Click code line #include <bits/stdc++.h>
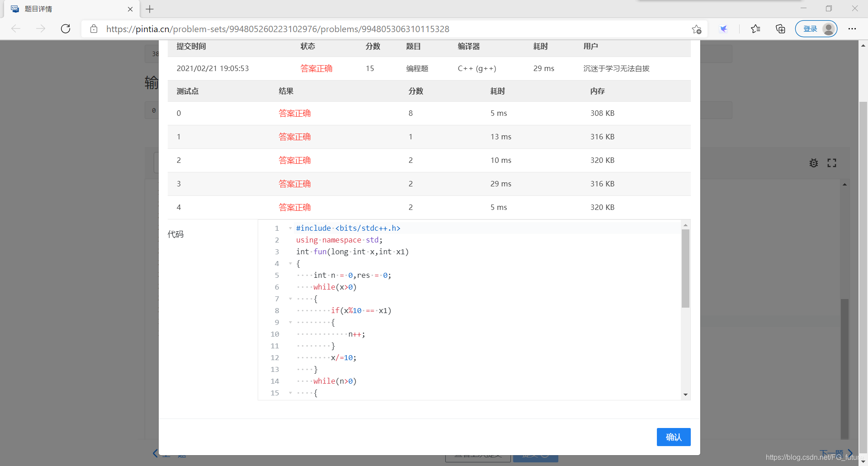This screenshot has width=868, height=466. (348, 228)
